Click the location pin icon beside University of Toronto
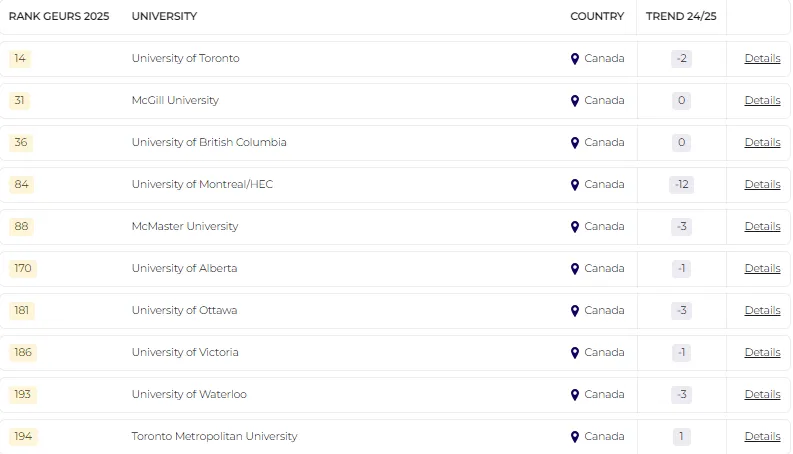The width and height of the screenshot is (793, 454). (x=575, y=59)
